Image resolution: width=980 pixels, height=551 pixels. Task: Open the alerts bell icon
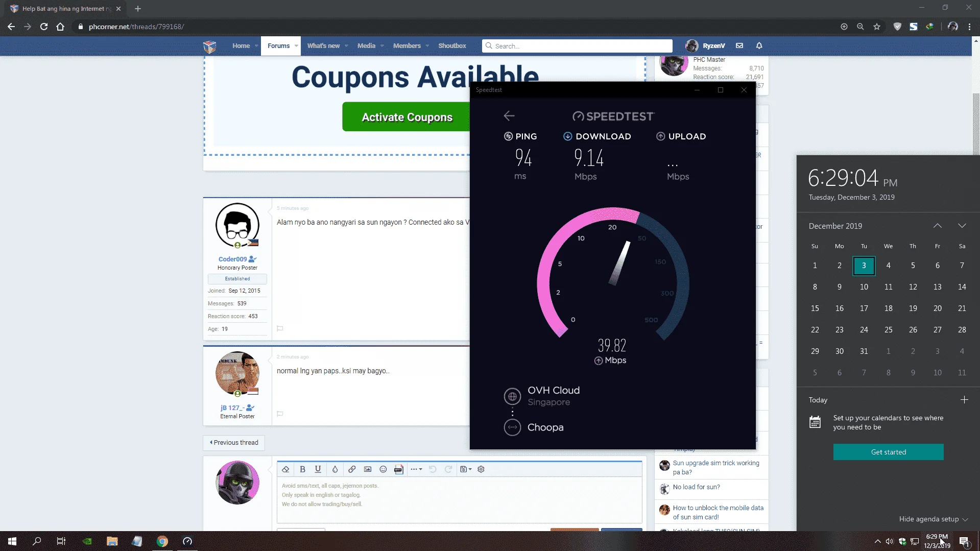pos(759,45)
